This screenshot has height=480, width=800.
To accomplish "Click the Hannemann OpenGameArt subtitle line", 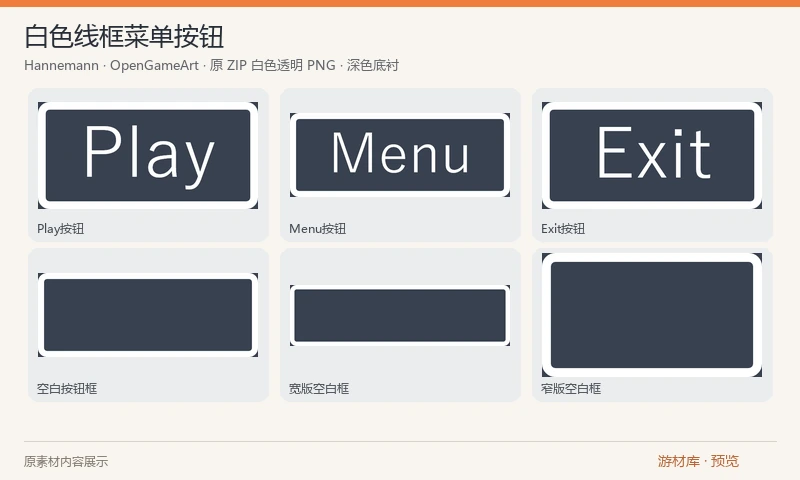I will click(211, 65).
